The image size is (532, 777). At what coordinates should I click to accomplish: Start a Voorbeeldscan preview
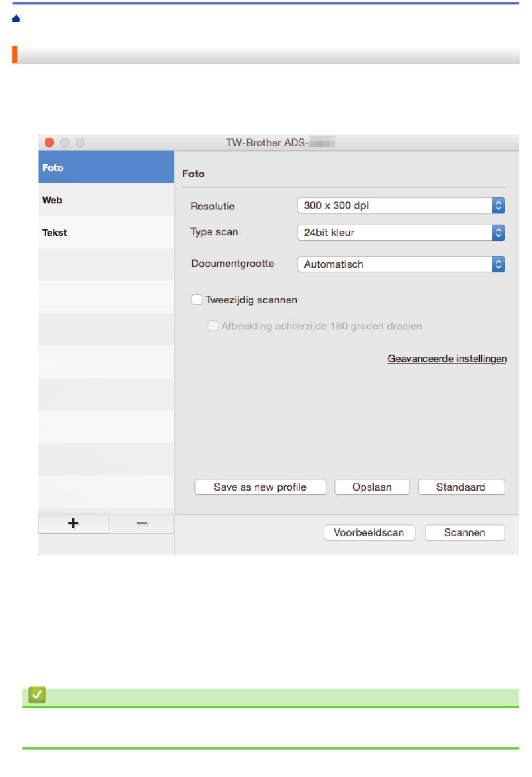point(369,532)
